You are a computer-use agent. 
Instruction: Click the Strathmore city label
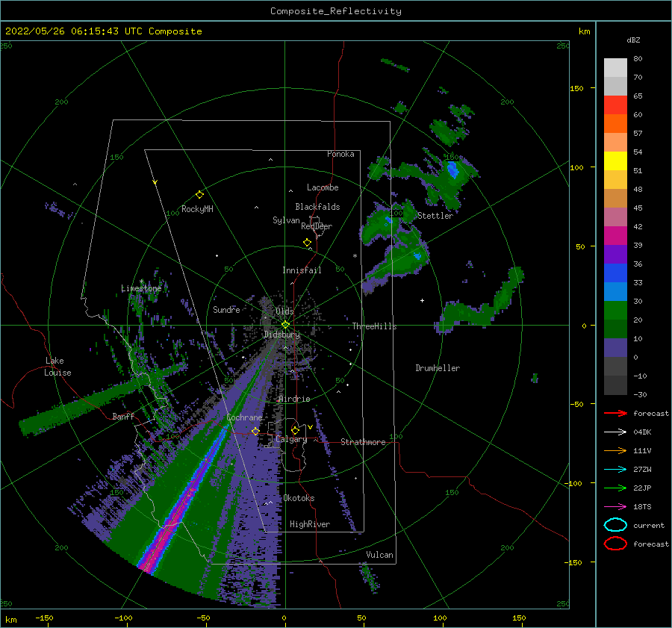363,442
